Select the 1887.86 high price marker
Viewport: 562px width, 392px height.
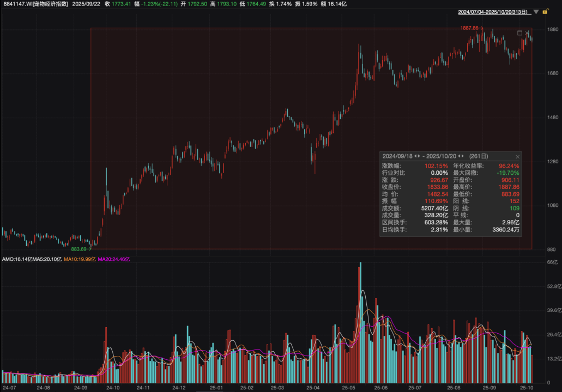469,28
